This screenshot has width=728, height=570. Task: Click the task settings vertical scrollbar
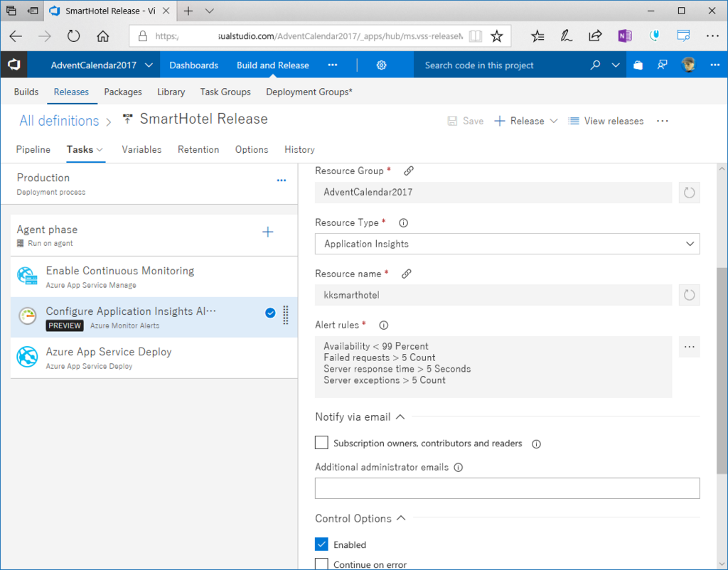(722, 370)
